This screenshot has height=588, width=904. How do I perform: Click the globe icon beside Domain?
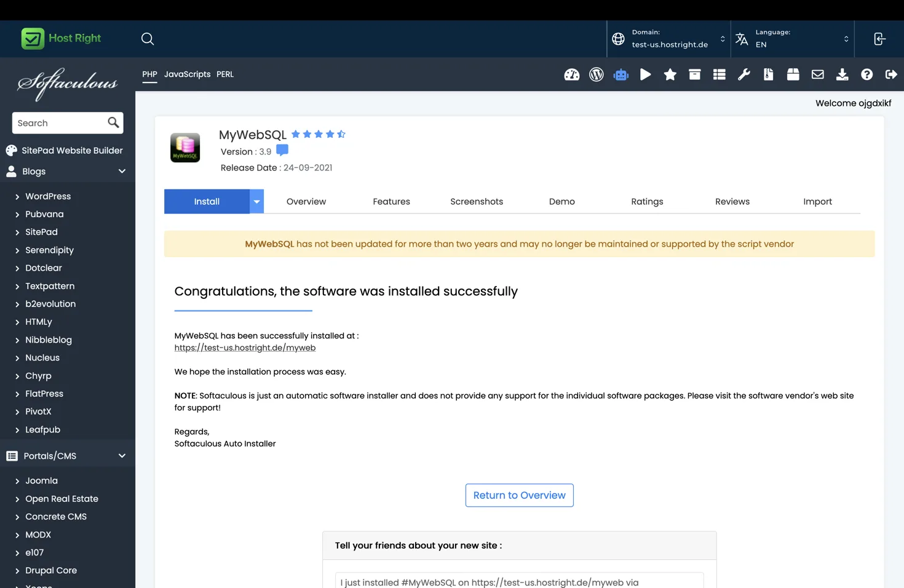point(618,39)
